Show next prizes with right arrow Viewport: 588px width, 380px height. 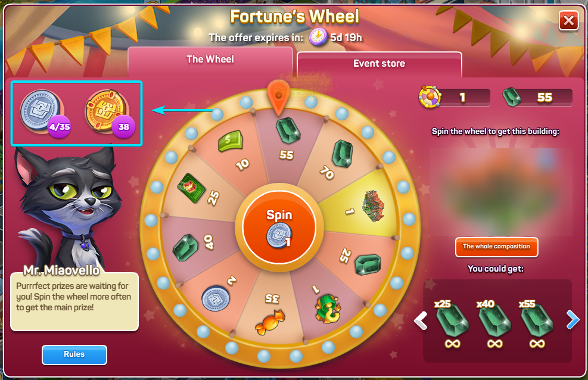(x=573, y=320)
